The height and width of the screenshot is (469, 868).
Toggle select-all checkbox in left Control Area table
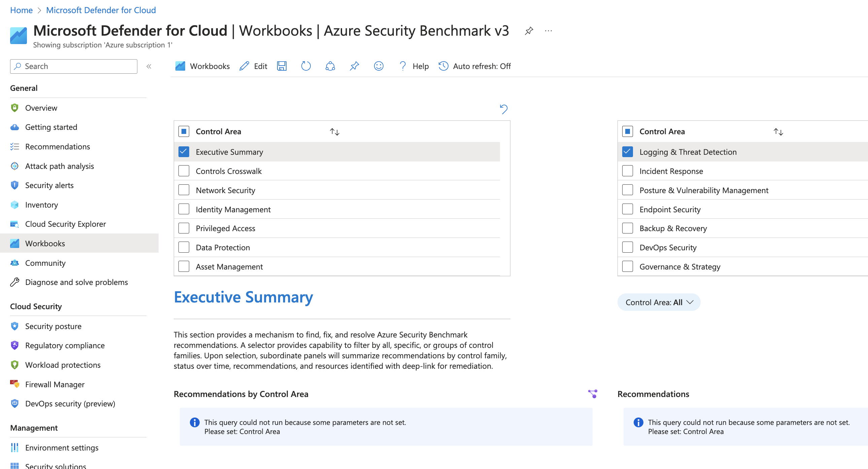[x=183, y=131]
